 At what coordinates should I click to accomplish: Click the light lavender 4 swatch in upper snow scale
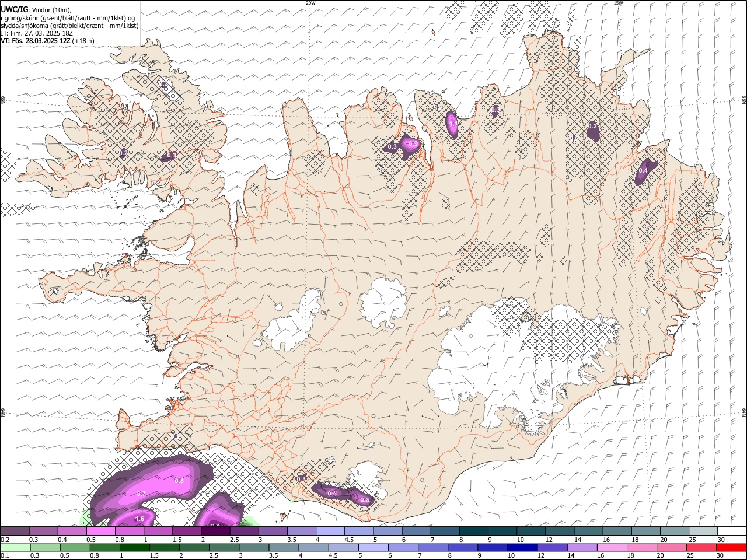pos(329,531)
